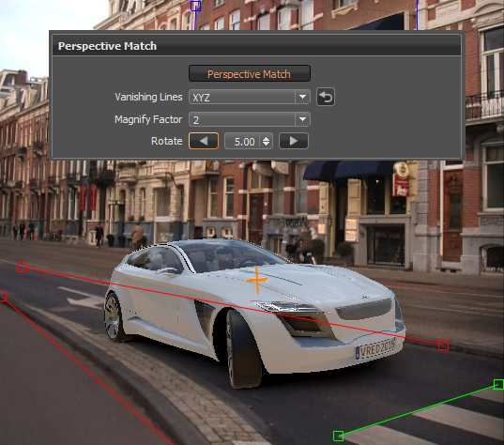Expand the Magnify Factor dropdown arrow
The height and width of the screenshot is (445, 504).
[x=302, y=119]
